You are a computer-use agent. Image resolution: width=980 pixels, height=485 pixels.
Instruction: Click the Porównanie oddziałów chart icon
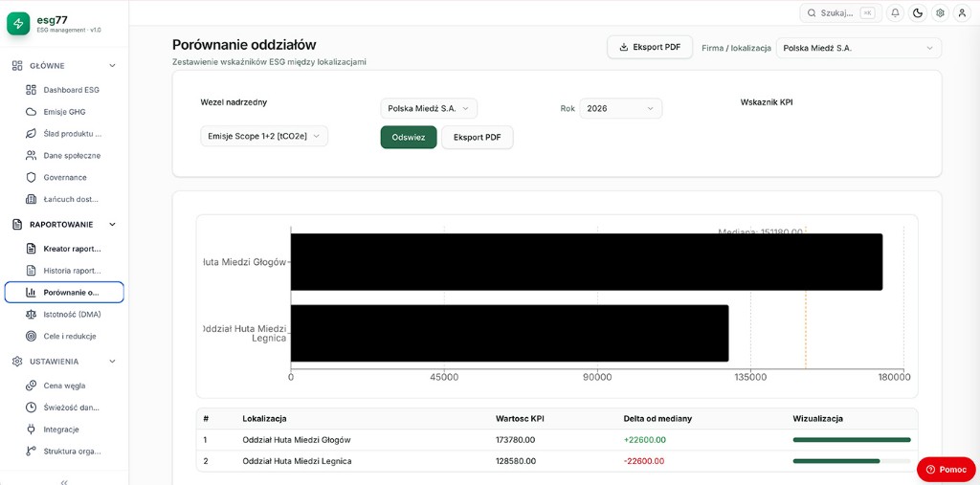tap(32, 293)
